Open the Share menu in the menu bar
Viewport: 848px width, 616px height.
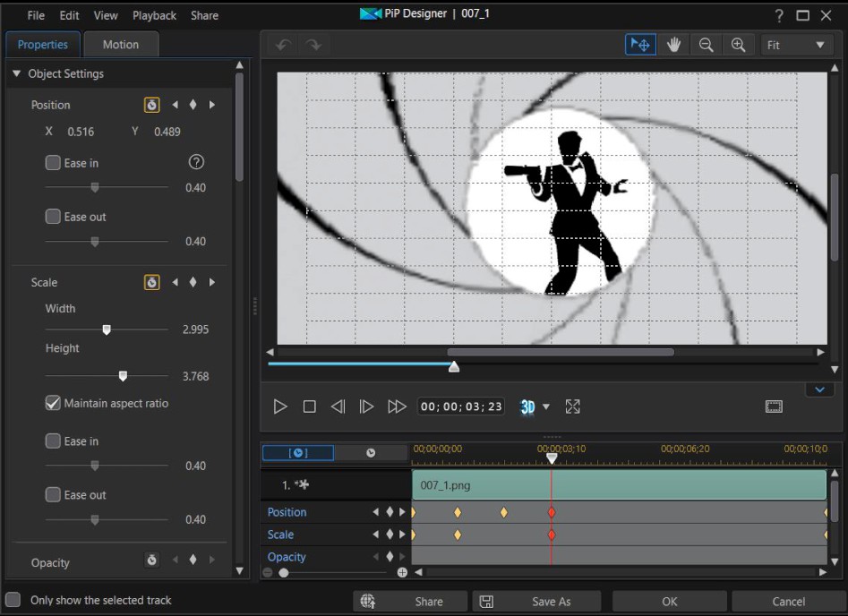204,16
